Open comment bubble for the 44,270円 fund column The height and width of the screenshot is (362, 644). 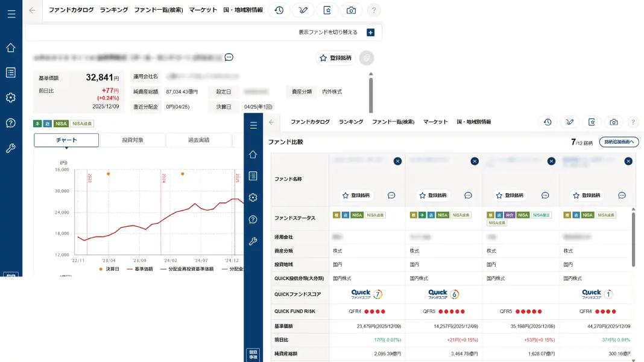622,195
